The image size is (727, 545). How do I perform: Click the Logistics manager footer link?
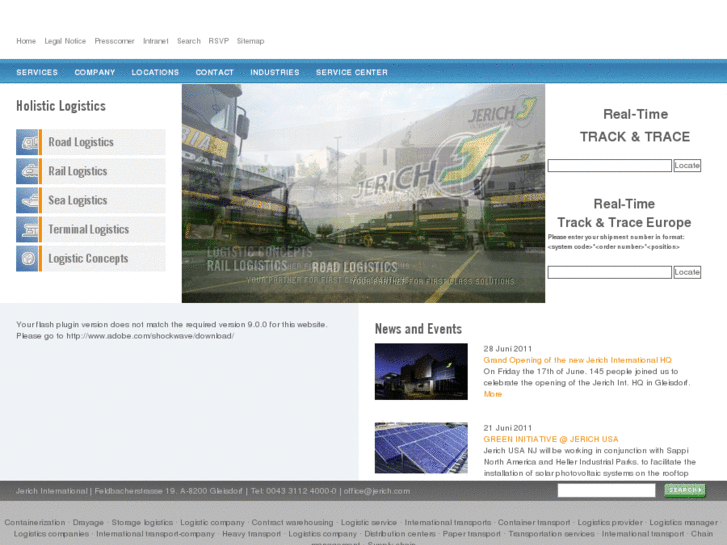coord(683,522)
